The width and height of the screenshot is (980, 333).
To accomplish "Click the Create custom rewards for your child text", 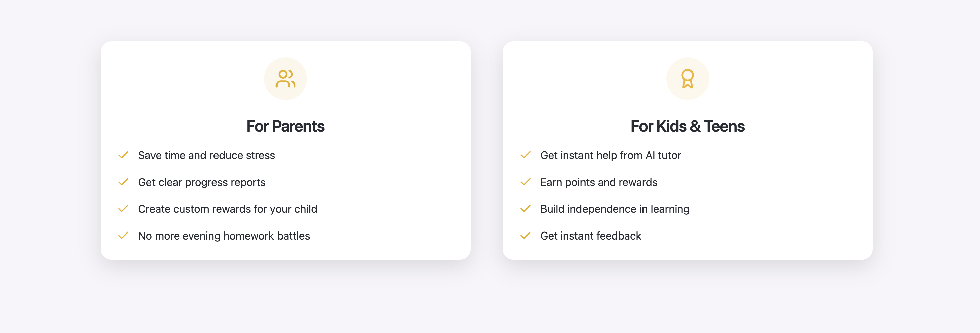I will click(228, 208).
